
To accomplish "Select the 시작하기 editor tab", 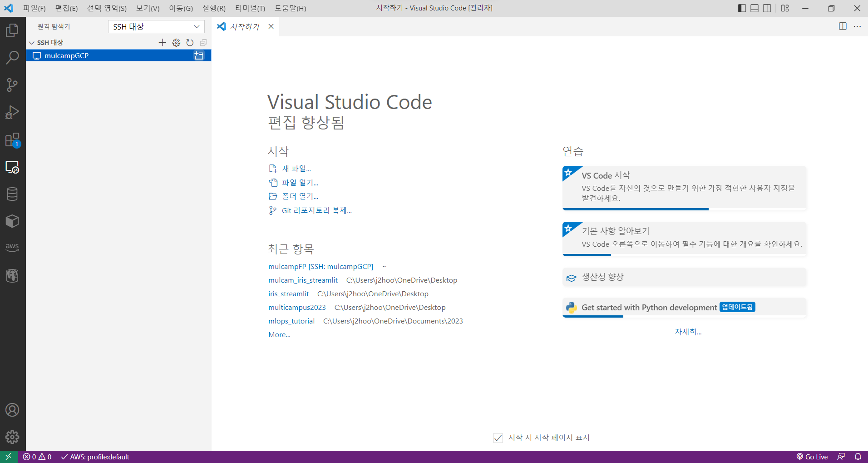I will click(244, 27).
